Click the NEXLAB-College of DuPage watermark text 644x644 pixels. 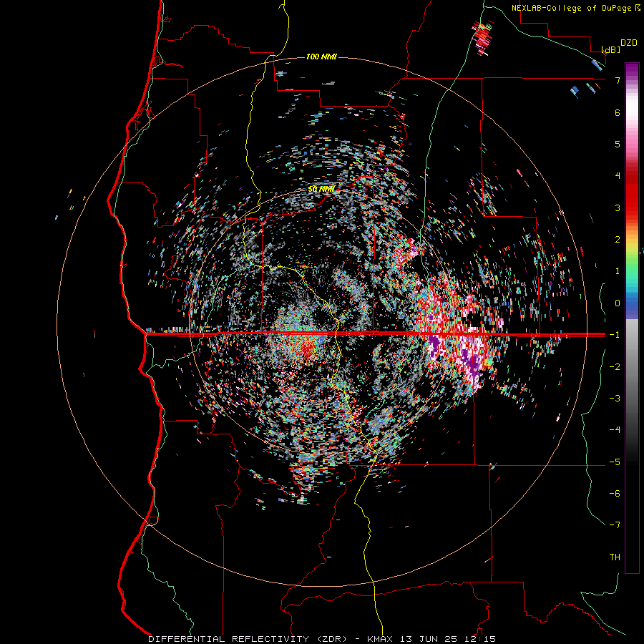click(571, 8)
